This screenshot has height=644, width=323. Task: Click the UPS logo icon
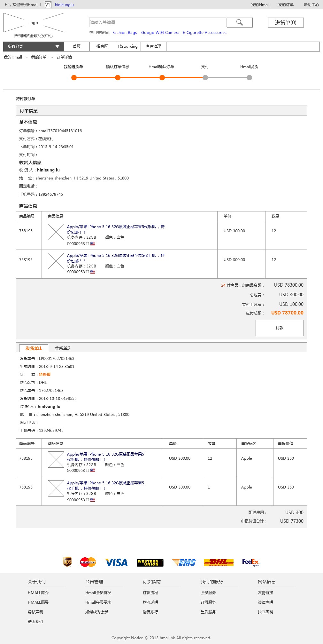[67, 562]
